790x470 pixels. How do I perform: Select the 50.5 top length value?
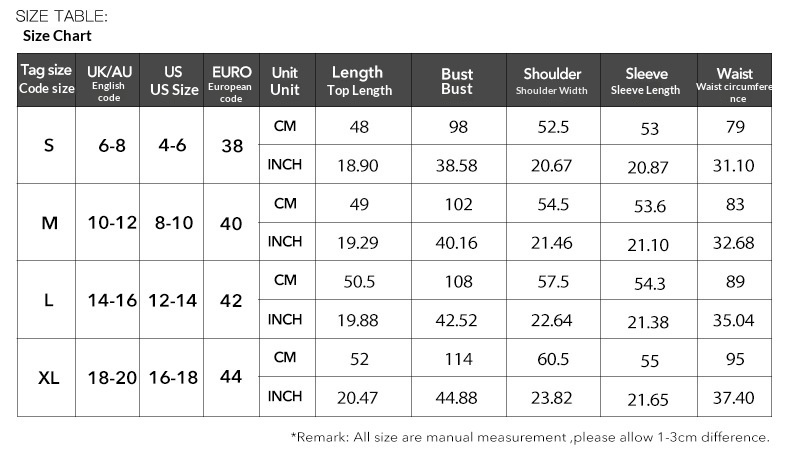358,282
